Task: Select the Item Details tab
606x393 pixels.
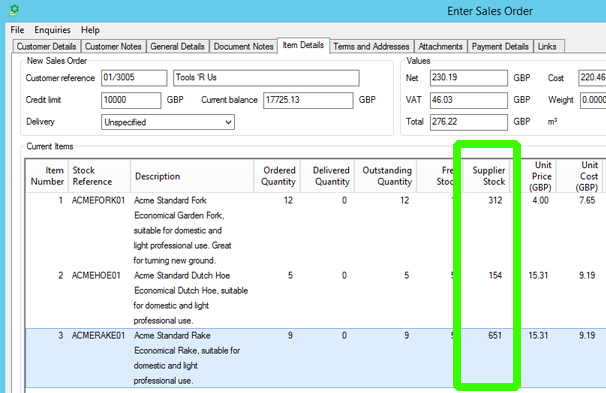Action: (303, 45)
